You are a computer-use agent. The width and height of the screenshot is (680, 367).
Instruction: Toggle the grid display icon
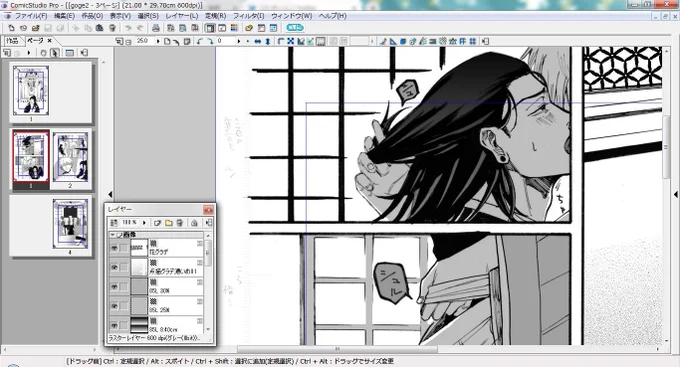tap(473, 41)
